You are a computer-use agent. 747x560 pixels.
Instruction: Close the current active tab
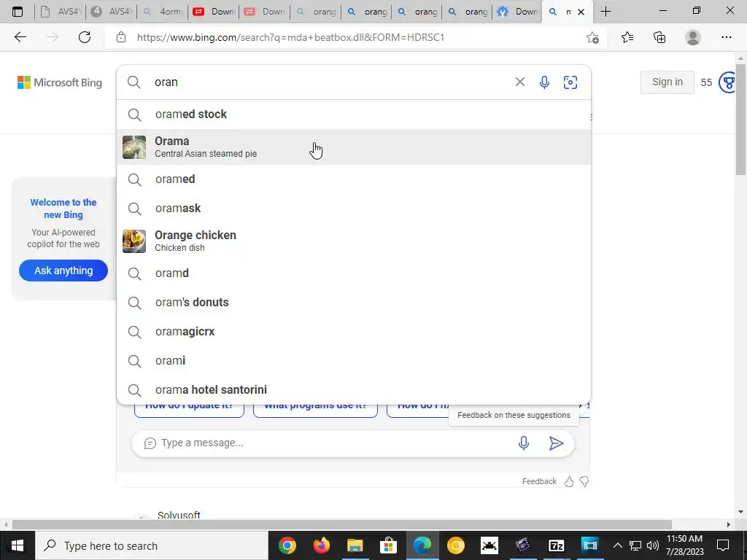tap(581, 12)
